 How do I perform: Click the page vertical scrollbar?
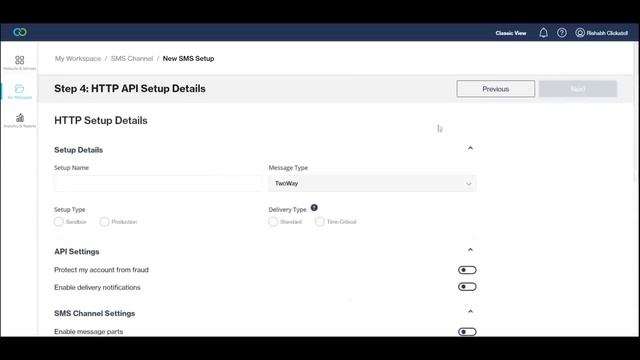(637, 110)
